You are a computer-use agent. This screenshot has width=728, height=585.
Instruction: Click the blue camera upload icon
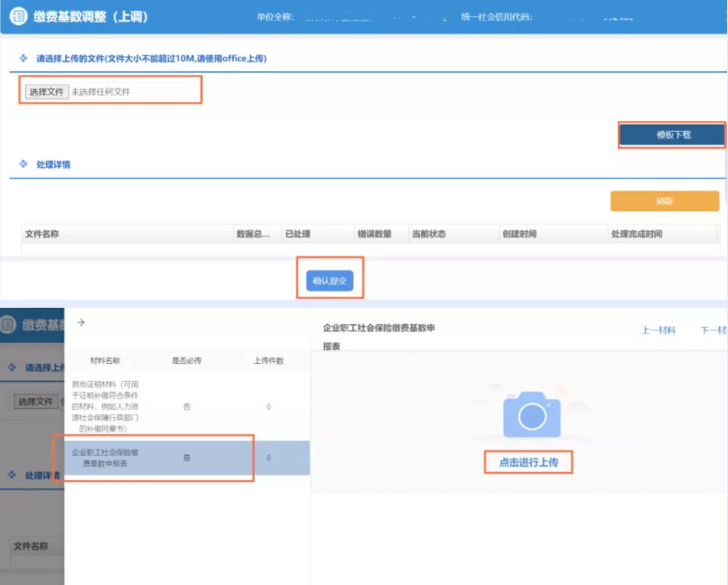tap(532, 414)
